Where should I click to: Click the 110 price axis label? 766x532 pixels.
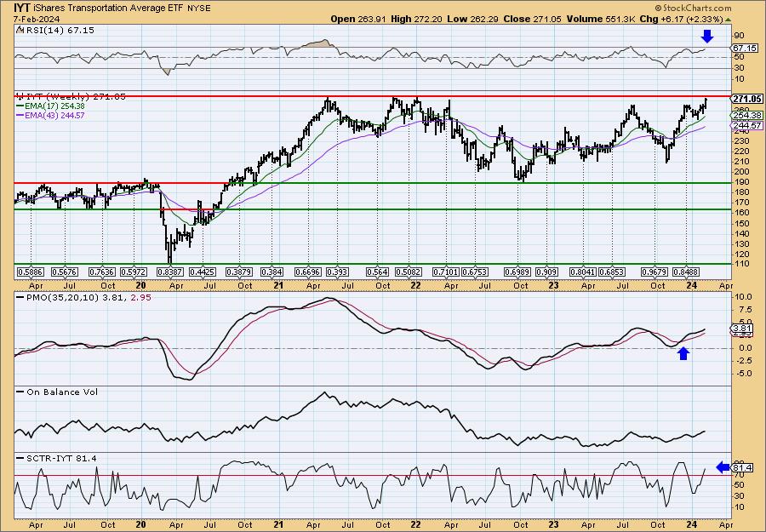[740, 264]
